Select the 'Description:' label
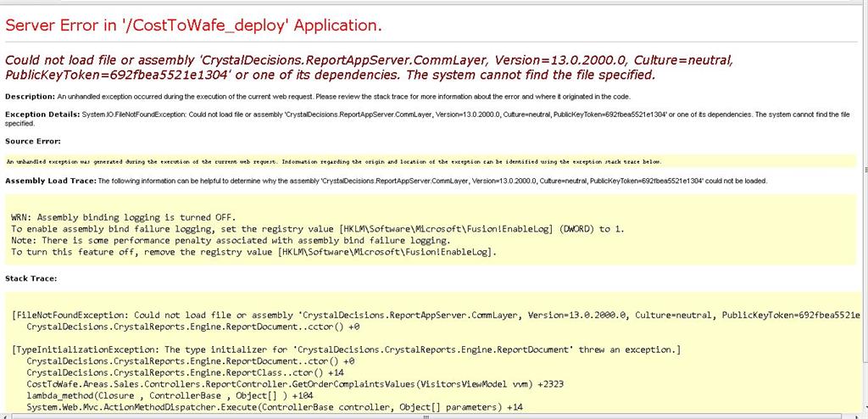This screenshot has width=868, height=419. 30,97
